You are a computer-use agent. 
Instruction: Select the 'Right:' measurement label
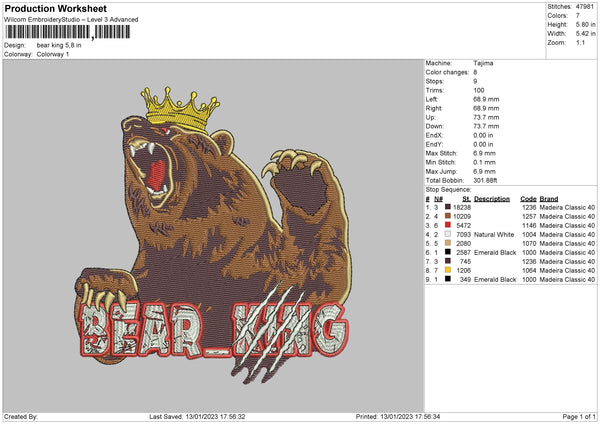click(x=434, y=108)
